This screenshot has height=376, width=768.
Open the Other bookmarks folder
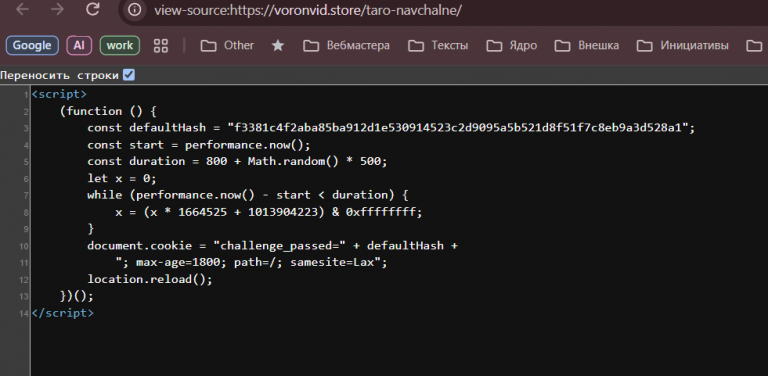tap(227, 46)
